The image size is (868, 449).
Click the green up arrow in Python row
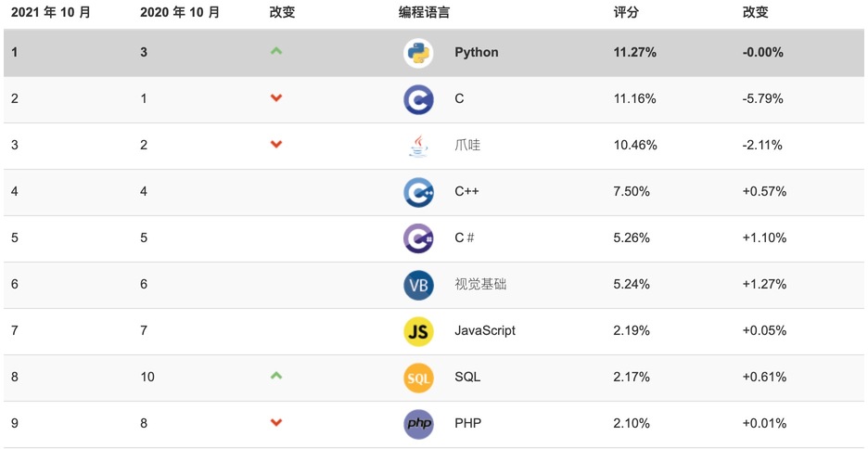(275, 51)
